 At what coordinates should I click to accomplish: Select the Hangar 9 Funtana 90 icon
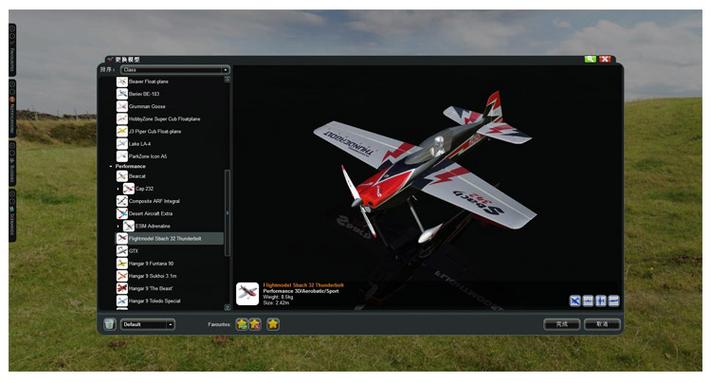pos(122,263)
